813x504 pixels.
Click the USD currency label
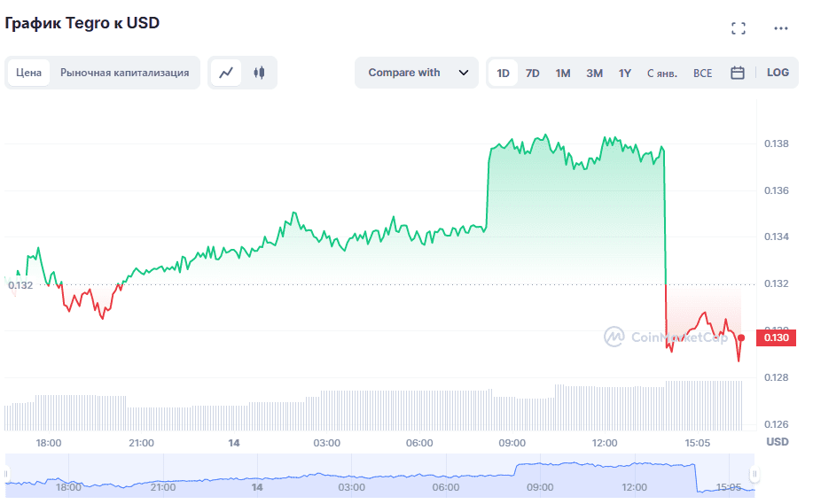tap(778, 442)
